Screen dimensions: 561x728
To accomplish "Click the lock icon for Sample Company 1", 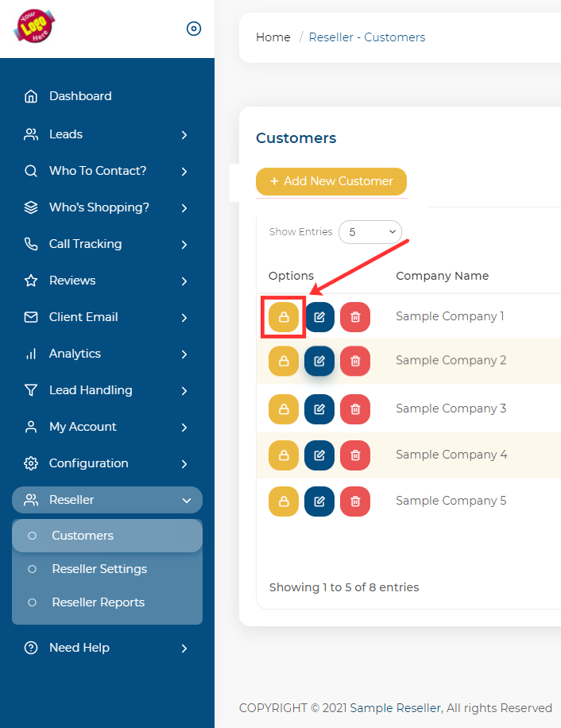I will tap(284, 316).
